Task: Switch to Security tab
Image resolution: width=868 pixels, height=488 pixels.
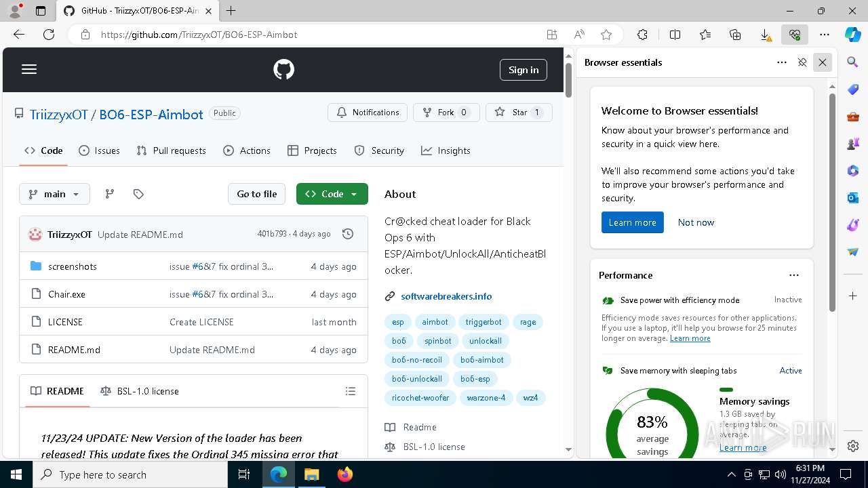Action: tap(379, 150)
